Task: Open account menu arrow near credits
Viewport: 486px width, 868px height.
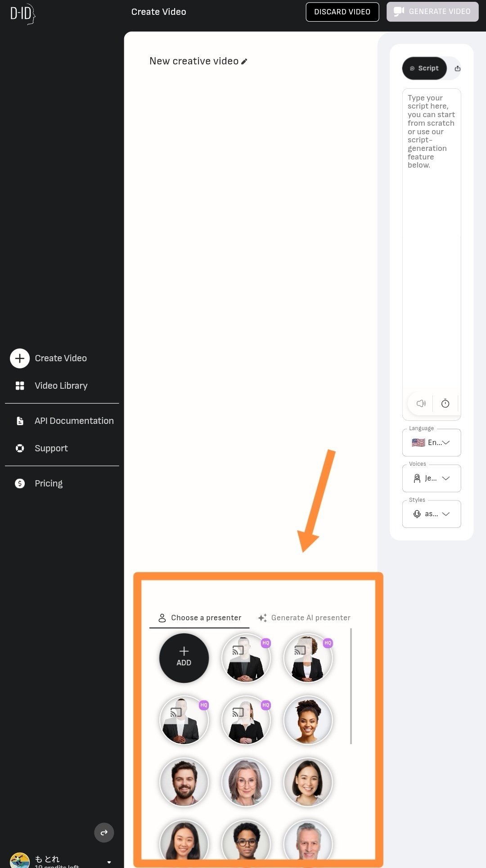Action: tap(109, 862)
